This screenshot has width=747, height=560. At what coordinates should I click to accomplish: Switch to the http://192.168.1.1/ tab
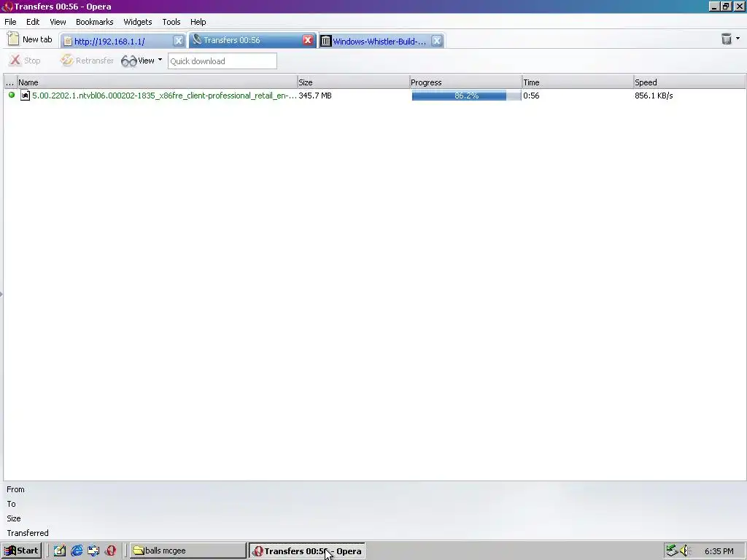point(117,42)
